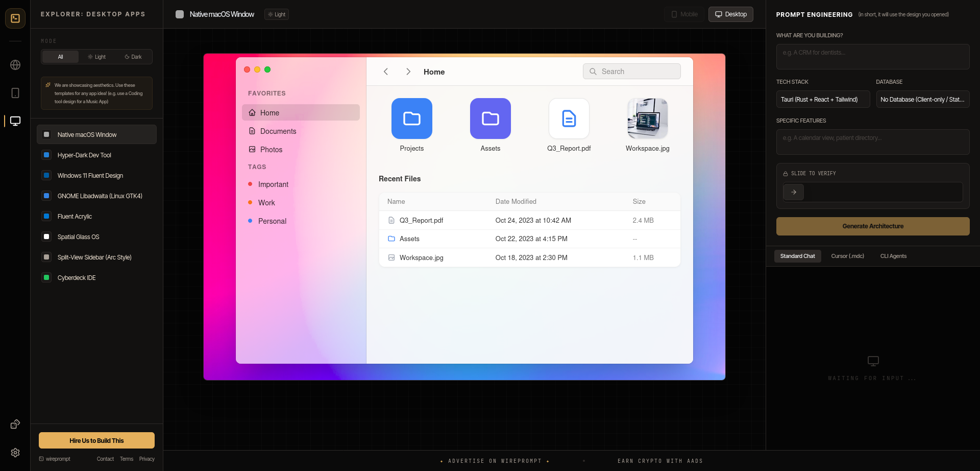This screenshot has height=471, width=980.
Task: Go back with the left chevron
Action: (x=386, y=72)
